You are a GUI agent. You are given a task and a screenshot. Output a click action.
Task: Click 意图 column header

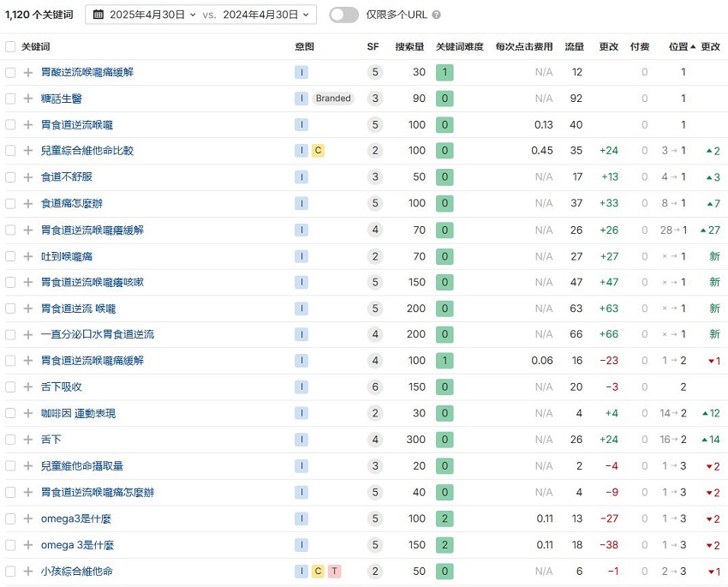tap(305, 46)
